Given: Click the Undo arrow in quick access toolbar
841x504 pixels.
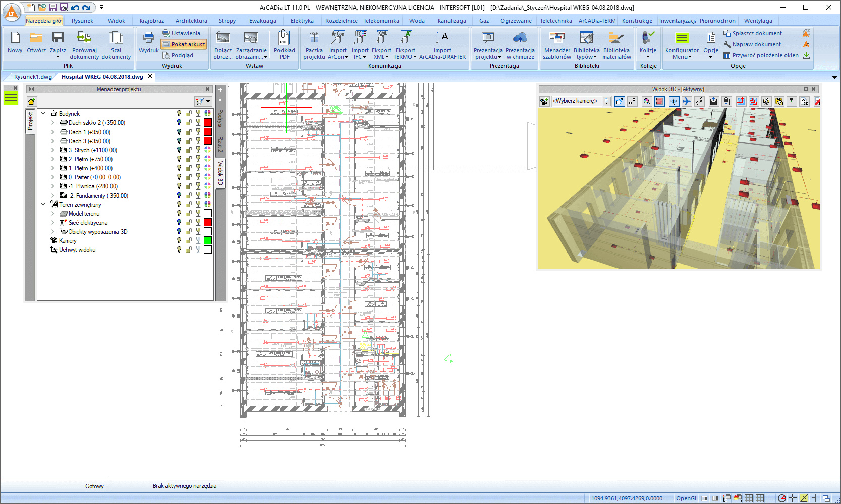Looking at the screenshot, I should tap(75, 7).
